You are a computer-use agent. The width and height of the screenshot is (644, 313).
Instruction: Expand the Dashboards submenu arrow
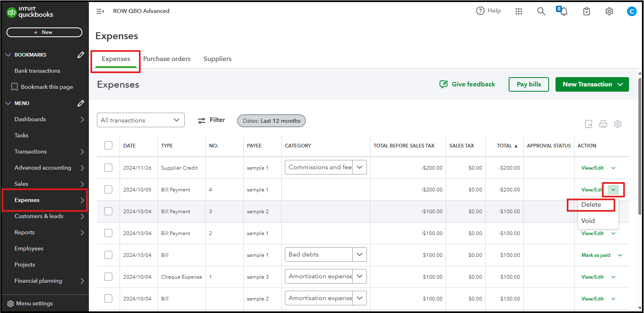[82, 120]
